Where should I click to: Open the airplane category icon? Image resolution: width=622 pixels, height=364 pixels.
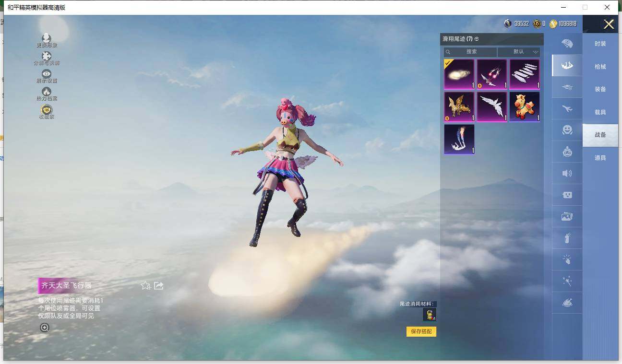coord(567,108)
